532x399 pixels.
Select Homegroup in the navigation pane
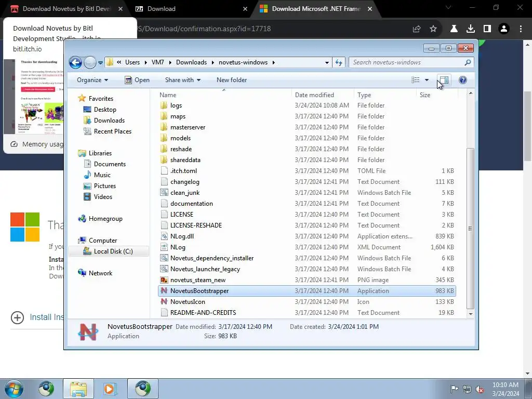105,219
